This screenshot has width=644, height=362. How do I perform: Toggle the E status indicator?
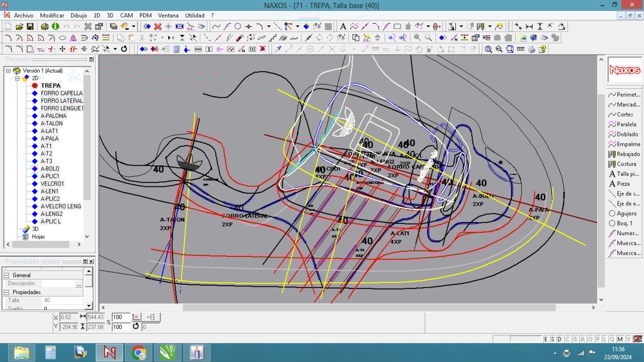click(x=546, y=339)
